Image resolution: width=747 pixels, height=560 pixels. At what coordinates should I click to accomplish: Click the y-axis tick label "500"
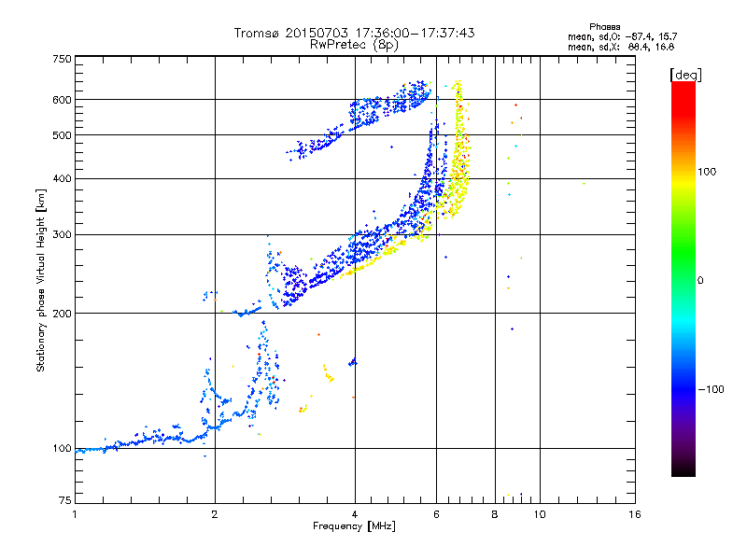tap(62, 135)
